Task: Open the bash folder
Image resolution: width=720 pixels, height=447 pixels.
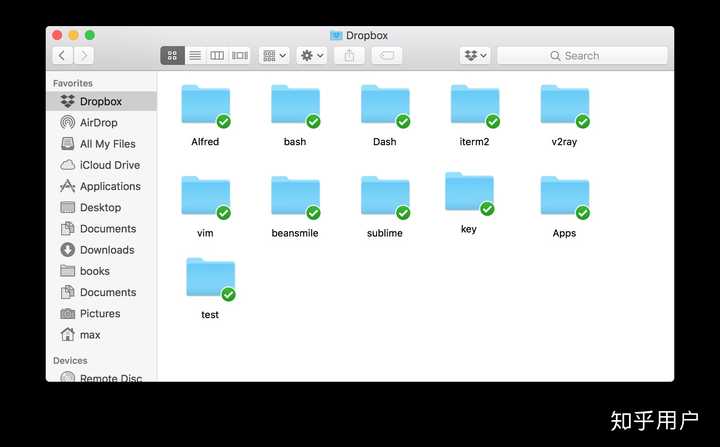Action: tap(295, 106)
